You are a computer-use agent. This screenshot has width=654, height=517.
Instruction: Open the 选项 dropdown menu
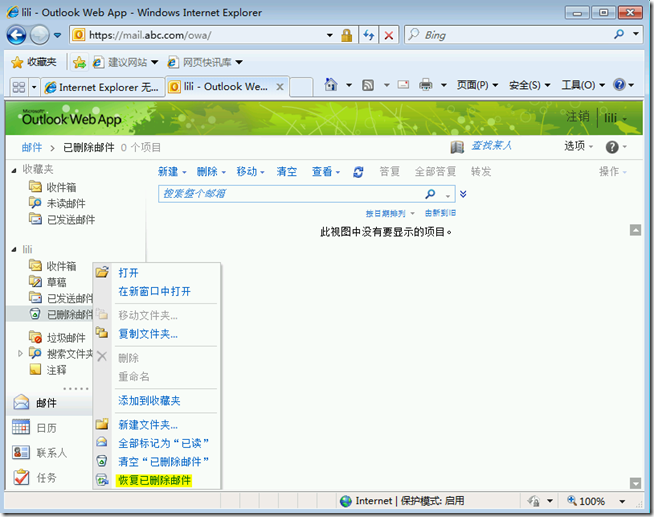click(x=578, y=146)
